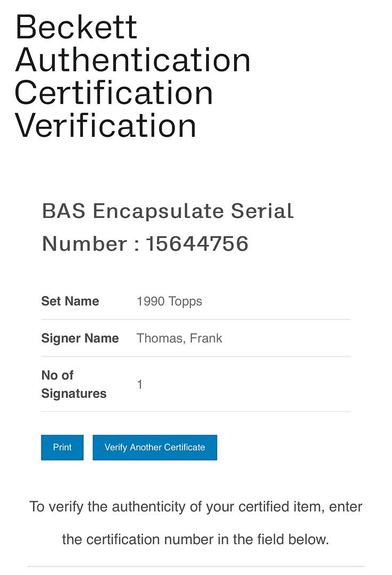The image size is (392, 575).
Task: Click the separator under the Signer Name row
Action: [x=196, y=356]
